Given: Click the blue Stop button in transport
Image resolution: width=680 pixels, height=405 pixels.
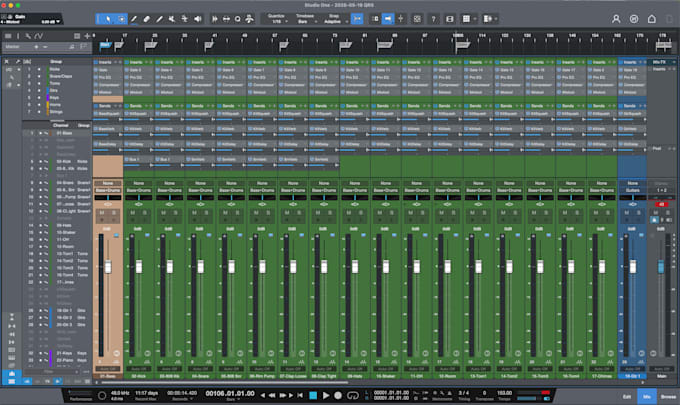Looking at the screenshot, I should click(x=313, y=395).
